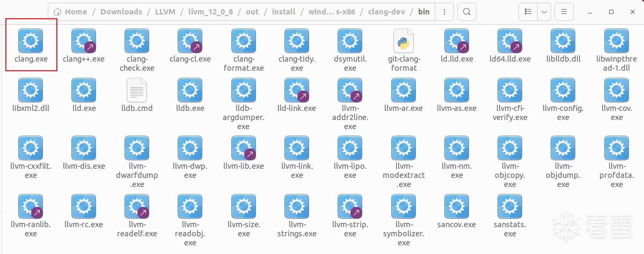644x254 pixels.
Task: Select the llvm-size.exe file icon
Action: click(x=244, y=206)
